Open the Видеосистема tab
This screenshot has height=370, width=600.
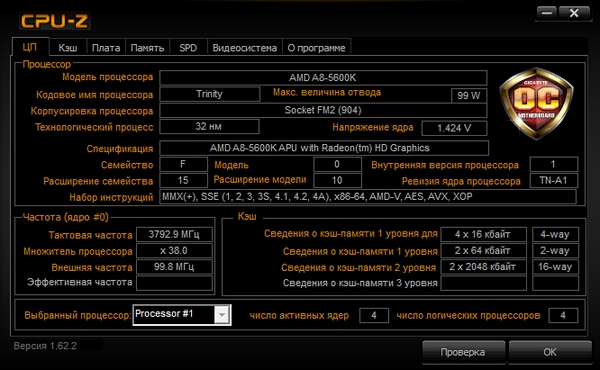(x=245, y=48)
